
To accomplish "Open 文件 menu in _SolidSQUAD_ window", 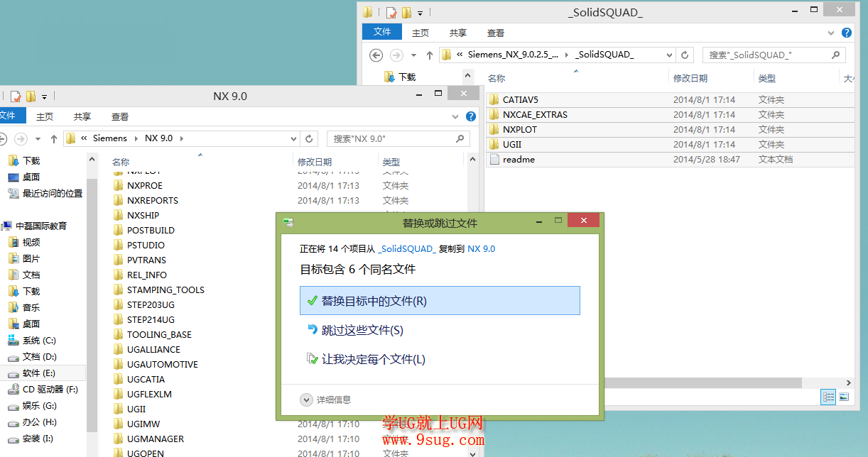I will pyautogui.click(x=383, y=32).
